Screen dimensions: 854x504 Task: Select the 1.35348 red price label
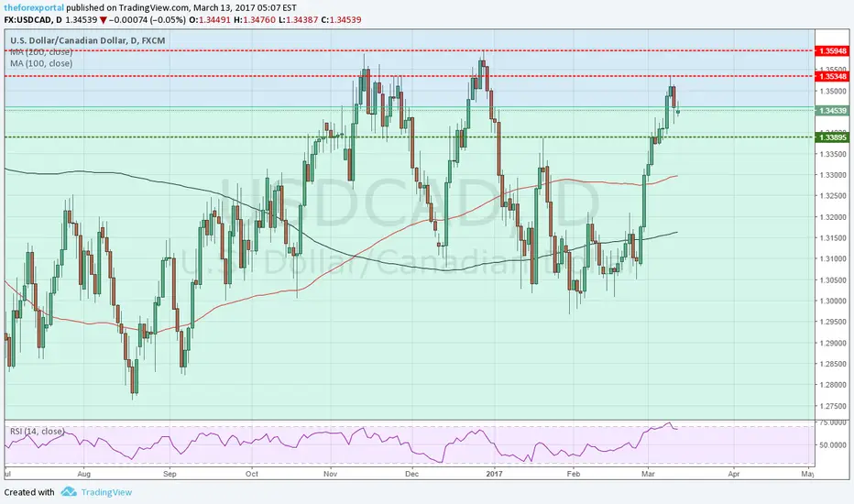(x=832, y=76)
